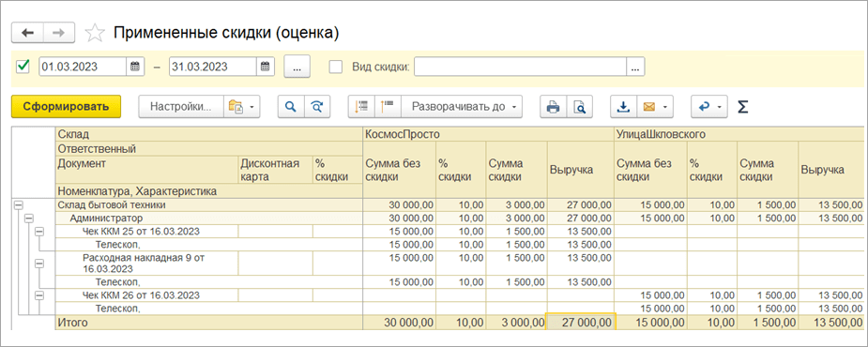Click Вид скидки ellipsis selection button
868x347 pixels.
click(x=635, y=67)
